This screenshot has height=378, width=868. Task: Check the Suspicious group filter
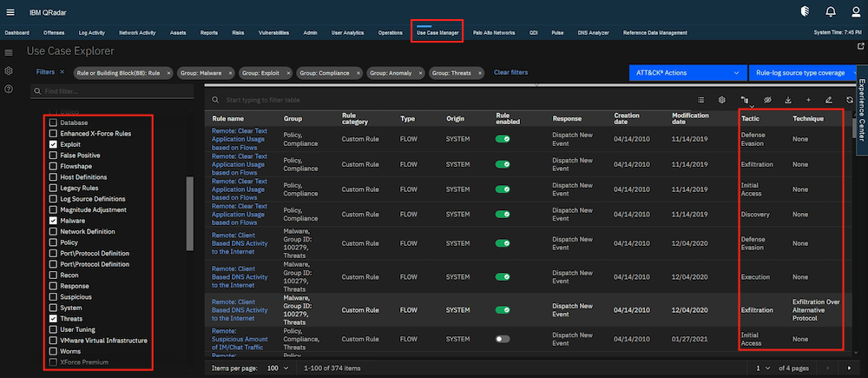coord(53,297)
